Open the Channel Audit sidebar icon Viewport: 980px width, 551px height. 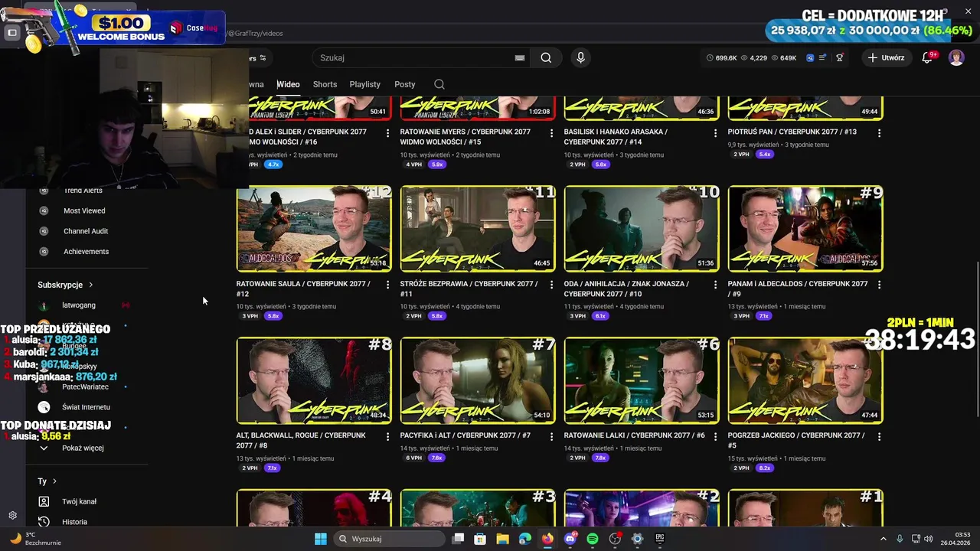[x=44, y=231]
